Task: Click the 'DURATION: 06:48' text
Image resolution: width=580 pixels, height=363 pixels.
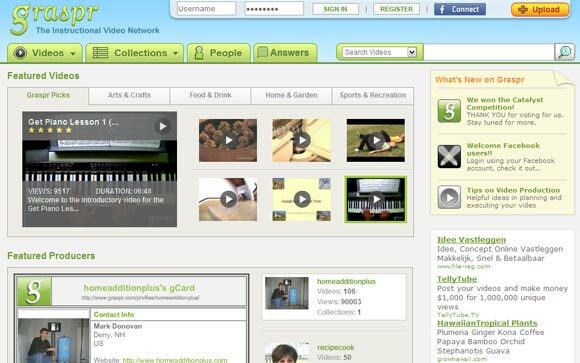Action: (123, 191)
